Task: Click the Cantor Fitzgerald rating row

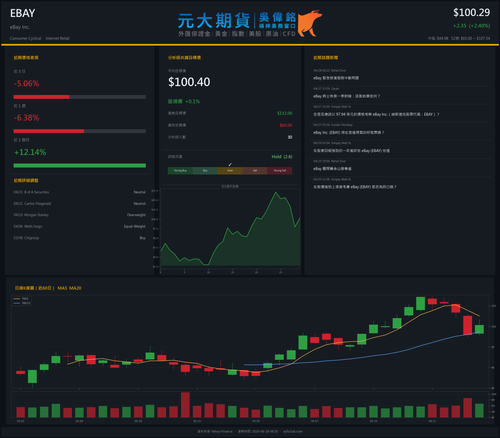Action: coord(80,204)
